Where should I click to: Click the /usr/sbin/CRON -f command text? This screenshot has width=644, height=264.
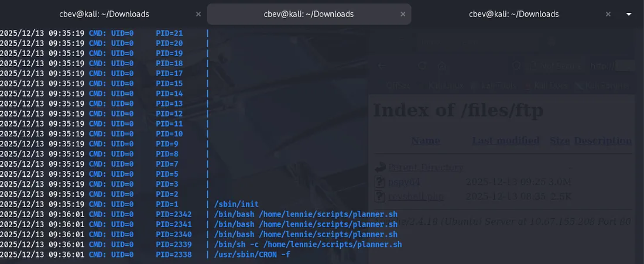[x=252, y=255]
